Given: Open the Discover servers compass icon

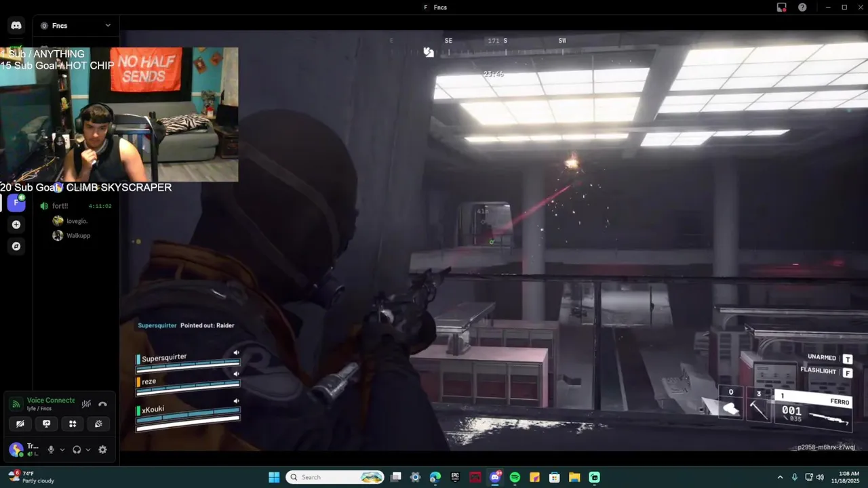Looking at the screenshot, I should coord(16,246).
